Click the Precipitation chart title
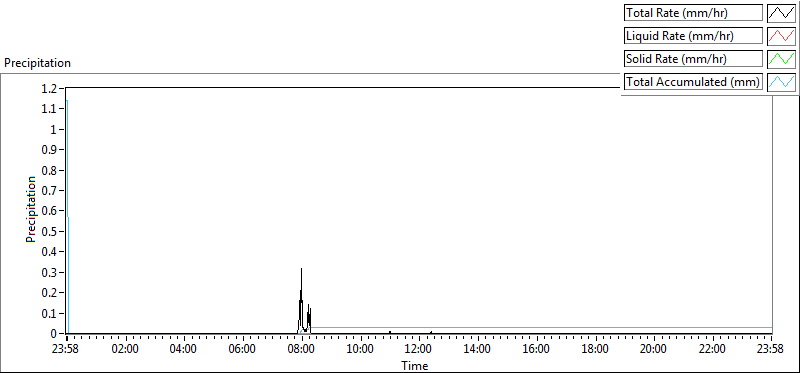This screenshot has width=800, height=373. coord(37,63)
